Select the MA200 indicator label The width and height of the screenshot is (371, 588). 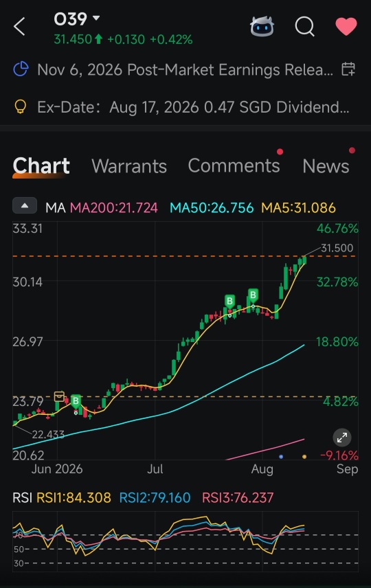click(113, 207)
